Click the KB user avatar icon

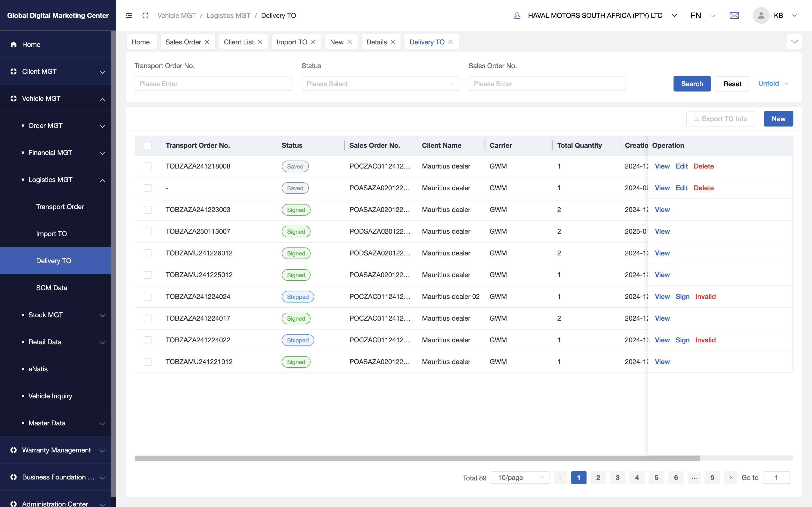pyautogui.click(x=761, y=15)
